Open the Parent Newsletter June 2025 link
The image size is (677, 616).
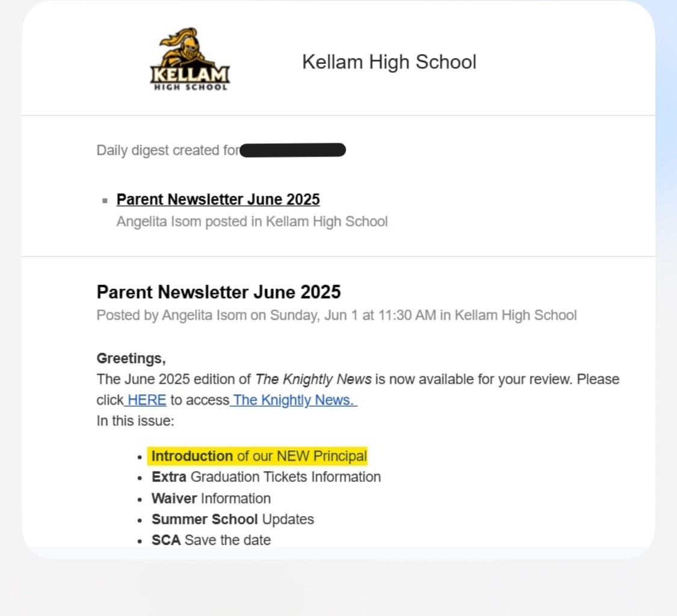(218, 199)
